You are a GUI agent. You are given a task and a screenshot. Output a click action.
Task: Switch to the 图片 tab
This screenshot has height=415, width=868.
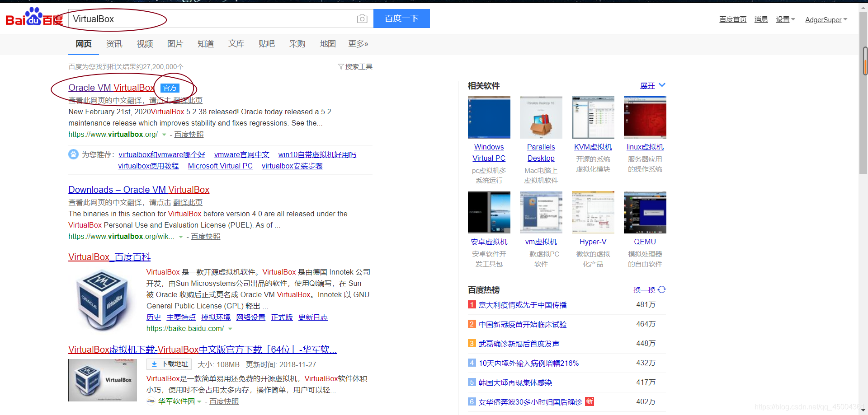(x=175, y=44)
